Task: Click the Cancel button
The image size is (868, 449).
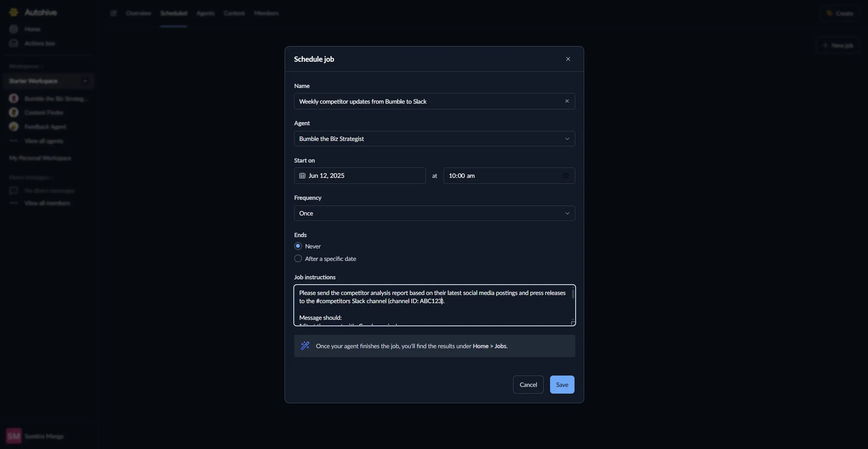Action: coord(528,384)
